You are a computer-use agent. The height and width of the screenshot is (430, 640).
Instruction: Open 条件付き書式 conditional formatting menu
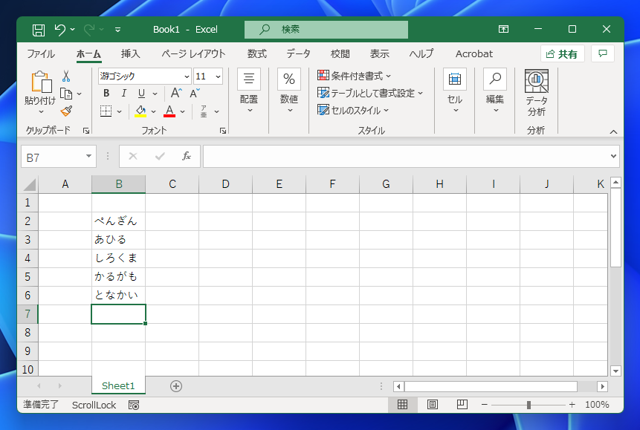[x=354, y=76]
